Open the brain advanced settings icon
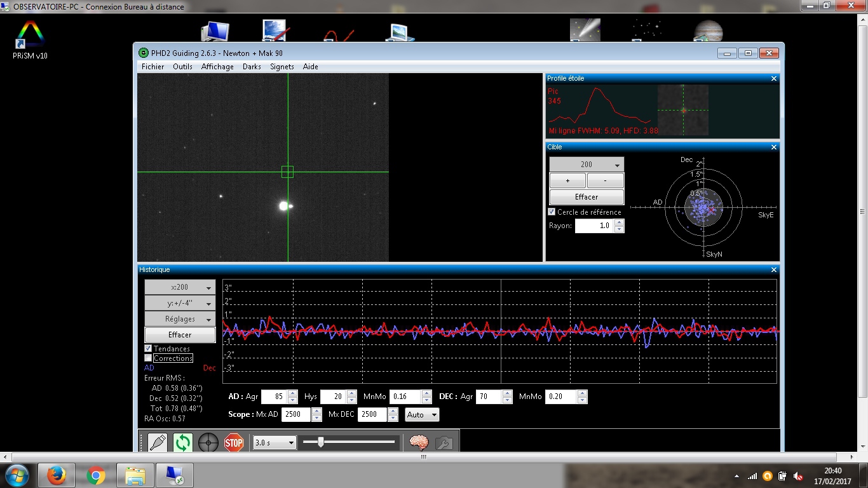The image size is (868, 488). (x=419, y=442)
